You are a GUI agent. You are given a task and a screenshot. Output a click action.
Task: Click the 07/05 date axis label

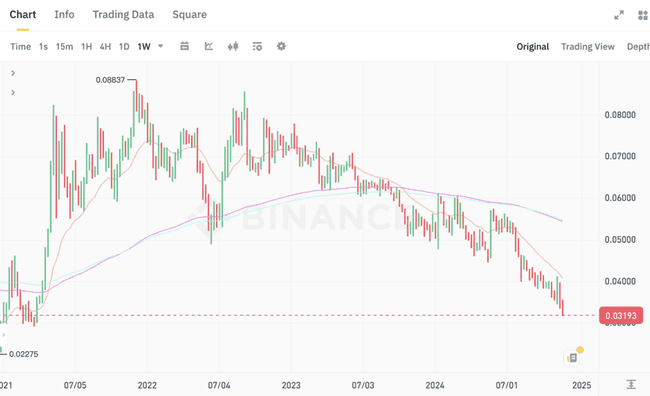pyautogui.click(x=75, y=385)
